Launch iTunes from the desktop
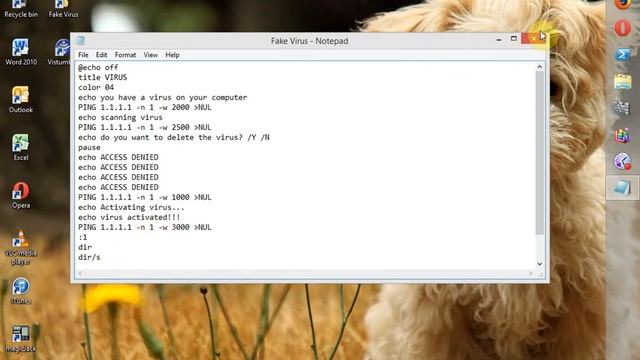This screenshot has height=360, width=640. click(20, 291)
